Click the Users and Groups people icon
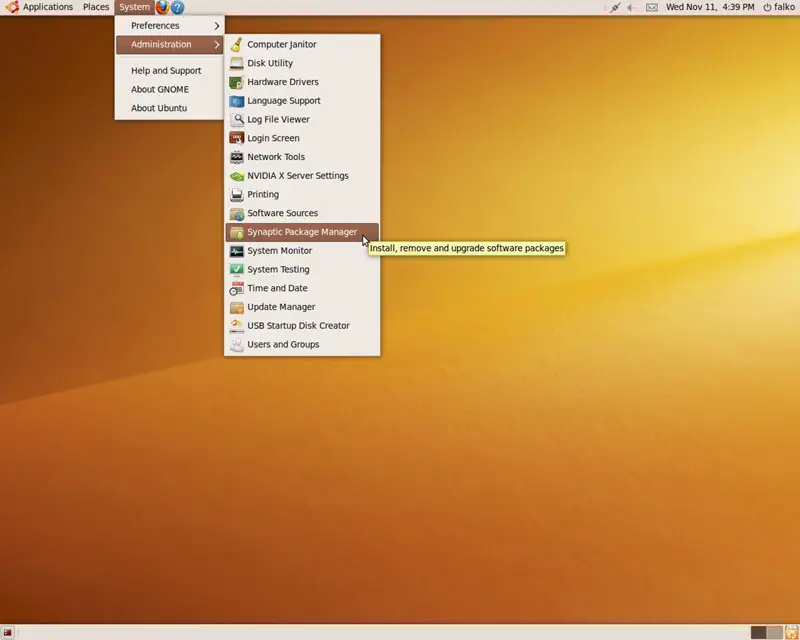The width and height of the screenshot is (800, 640). (x=236, y=345)
